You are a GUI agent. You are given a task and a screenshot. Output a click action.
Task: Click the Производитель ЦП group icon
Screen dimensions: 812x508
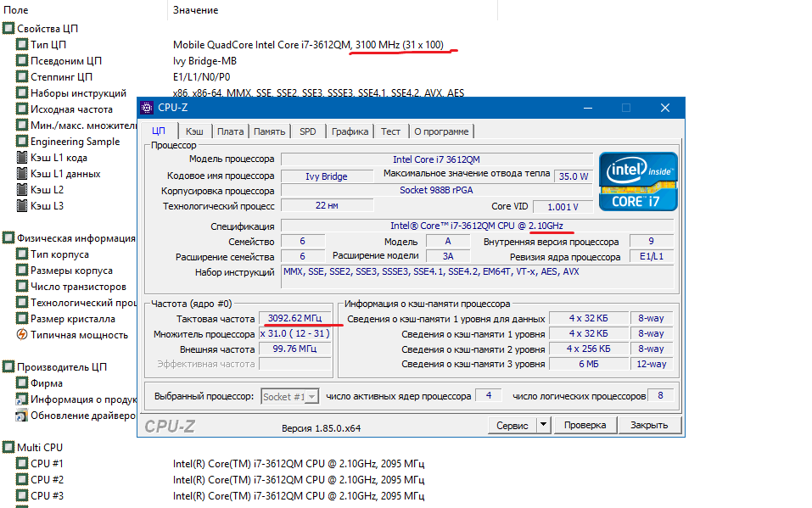8,366
